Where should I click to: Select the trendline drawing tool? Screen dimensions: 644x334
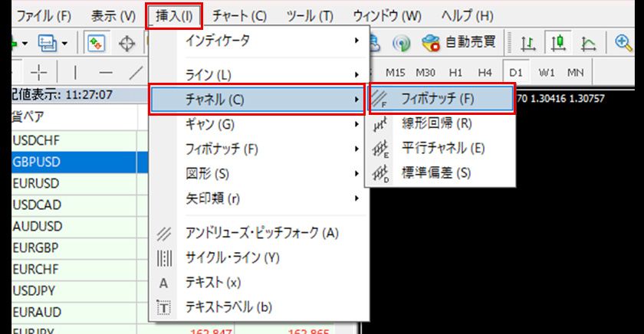136,73
